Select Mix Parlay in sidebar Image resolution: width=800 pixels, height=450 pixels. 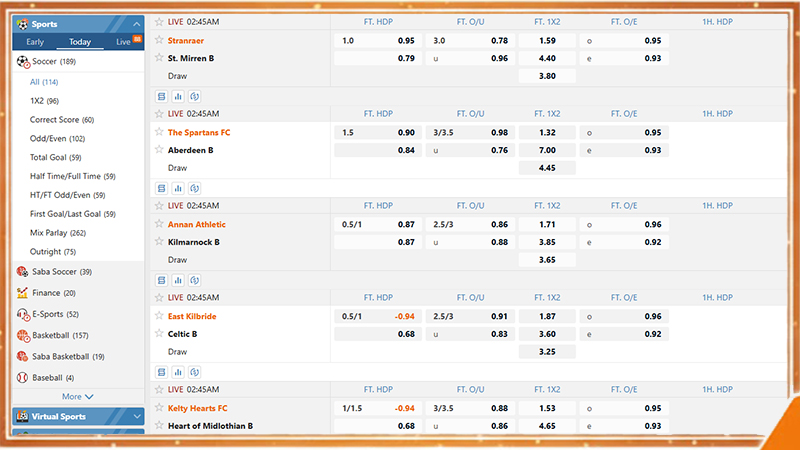pyautogui.click(x=58, y=233)
